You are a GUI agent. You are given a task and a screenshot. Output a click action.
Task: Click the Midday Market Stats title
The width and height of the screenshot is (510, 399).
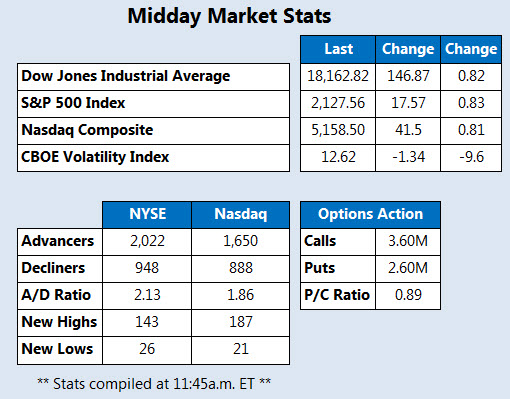click(x=229, y=16)
